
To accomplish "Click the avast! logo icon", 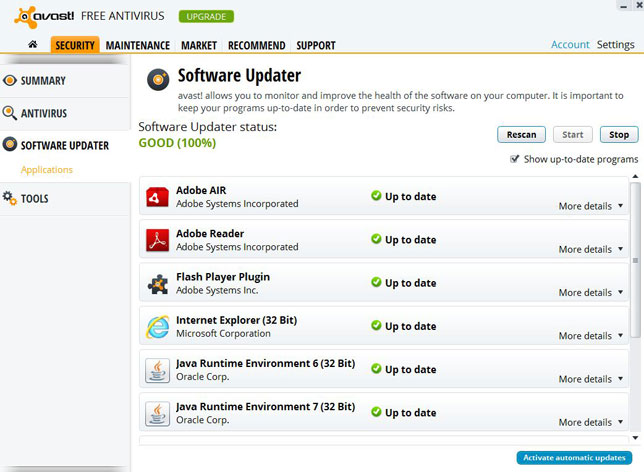I will (25, 17).
